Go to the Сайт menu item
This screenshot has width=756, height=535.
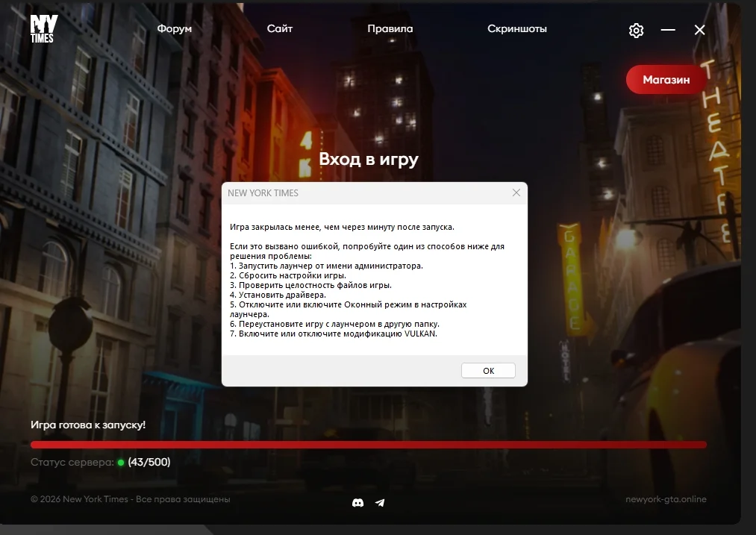(x=280, y=29)
